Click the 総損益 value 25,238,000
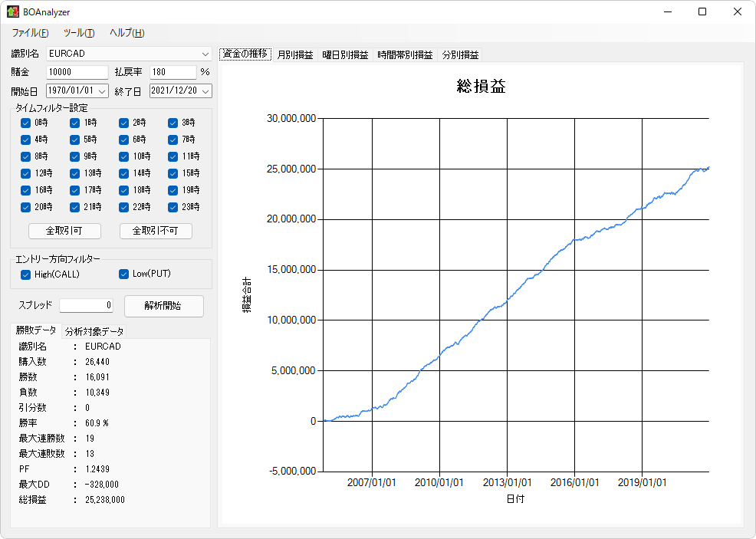The width and height of the screenshot is (756, 539). [x=105, y=500]
